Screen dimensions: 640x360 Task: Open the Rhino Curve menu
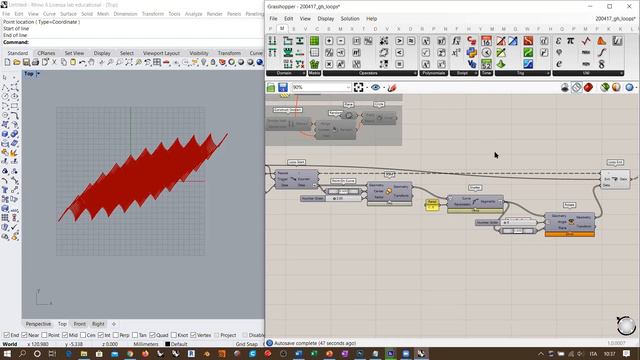(49, 14)
